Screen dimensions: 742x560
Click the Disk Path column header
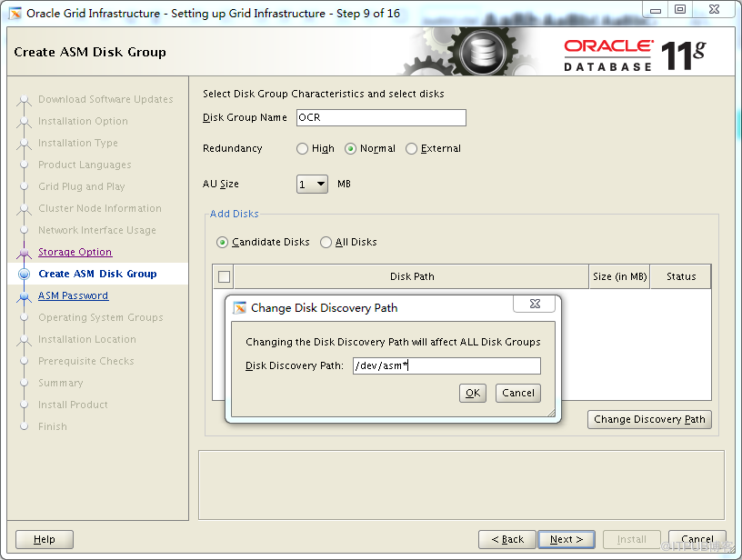(x=412, y=276)
